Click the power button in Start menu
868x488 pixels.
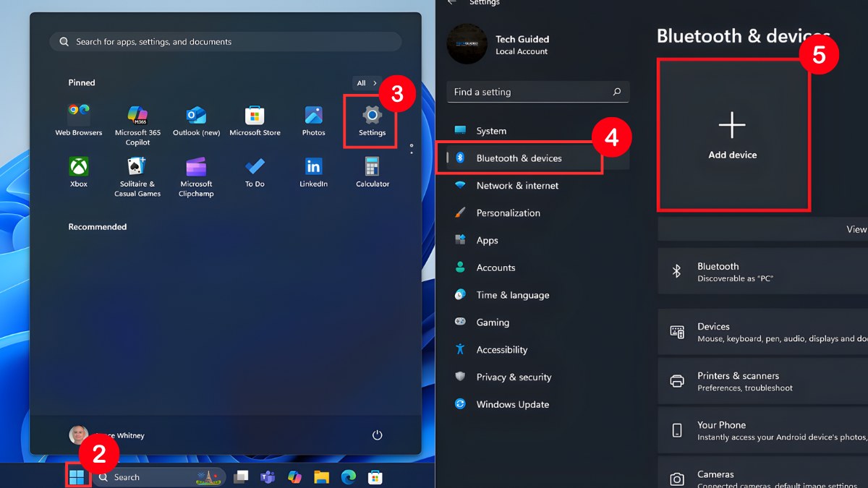[x=377, y=435]
